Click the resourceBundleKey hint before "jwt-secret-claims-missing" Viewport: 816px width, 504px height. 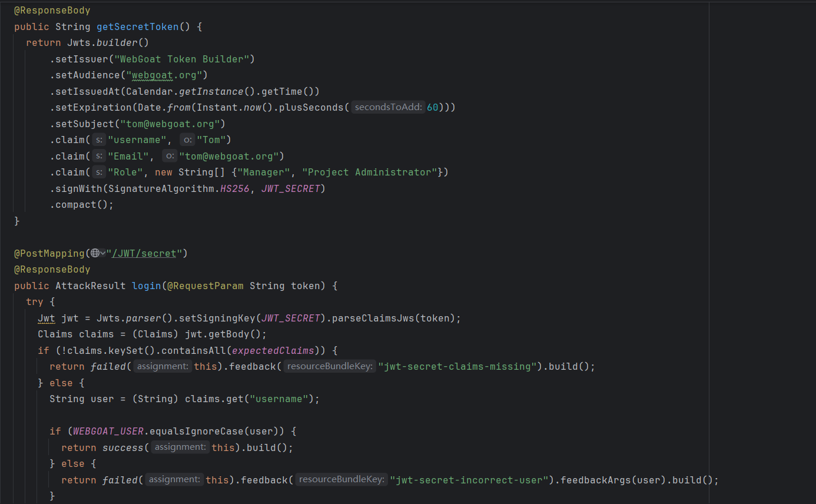coord(330,366)
